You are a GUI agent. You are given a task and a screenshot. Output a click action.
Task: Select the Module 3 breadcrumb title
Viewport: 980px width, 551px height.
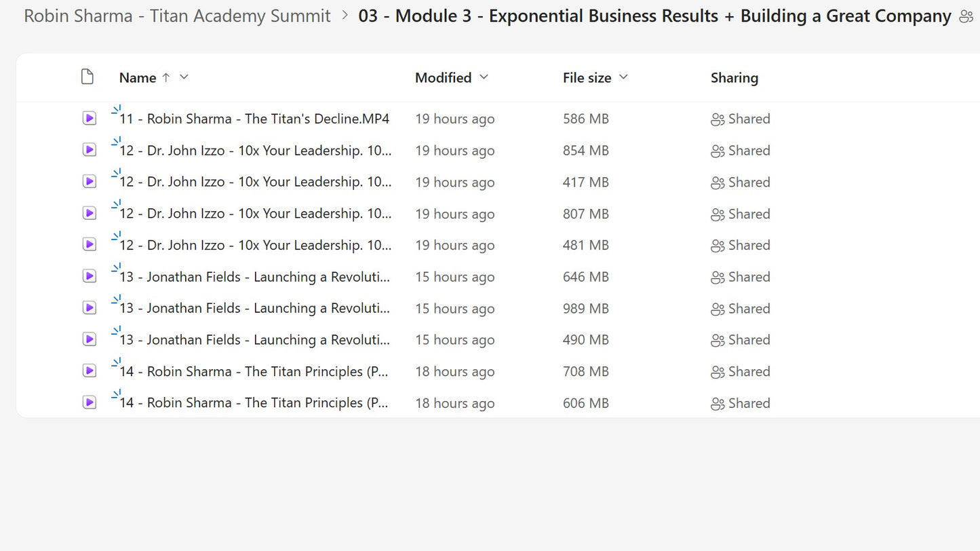(653, 16)
